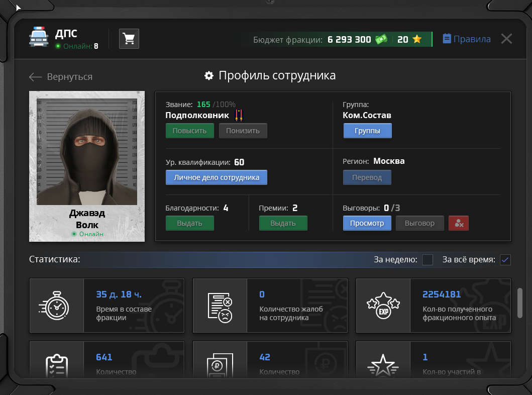
Task: Toggle the 'За всё время' checkbox
Action: coord(505,260)
